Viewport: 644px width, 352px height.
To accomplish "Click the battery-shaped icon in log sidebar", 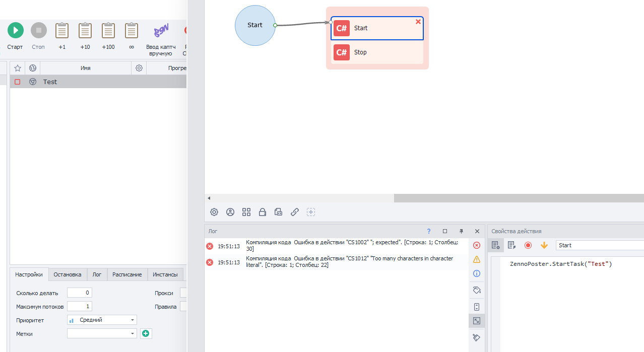I will (x=477, y=307).
